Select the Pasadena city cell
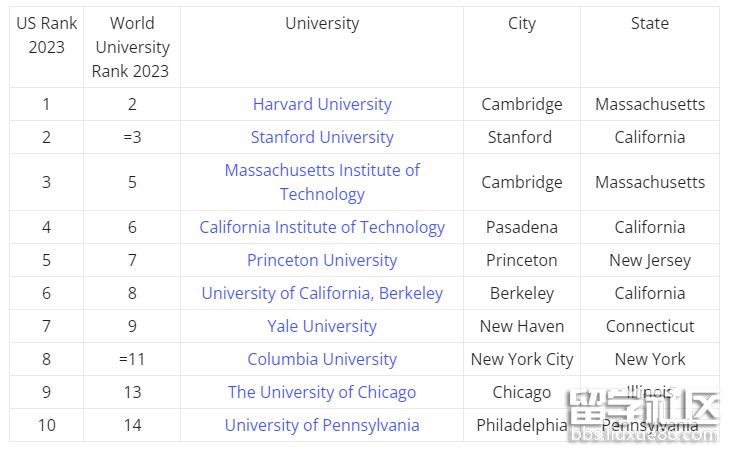This screenshot has width=734, height=456. tap(522, 227)
